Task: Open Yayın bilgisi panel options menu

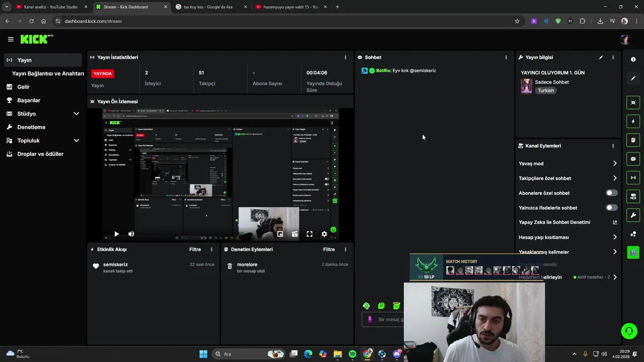Action: point(613,57)
